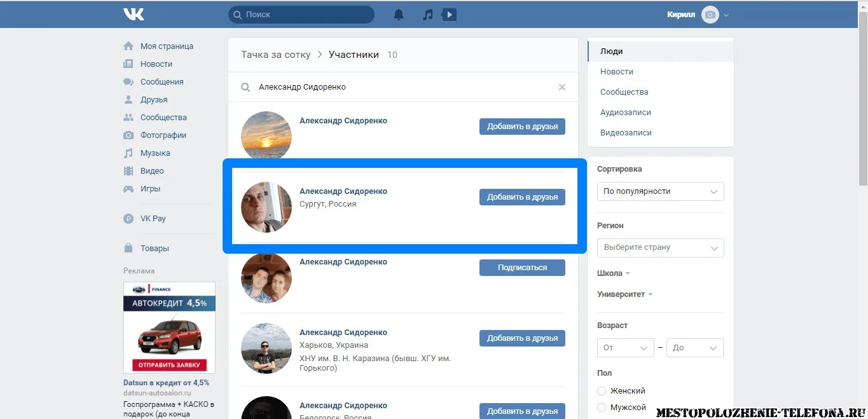Click the Datsun Автокредит ad banner

(x=169, y=327)
